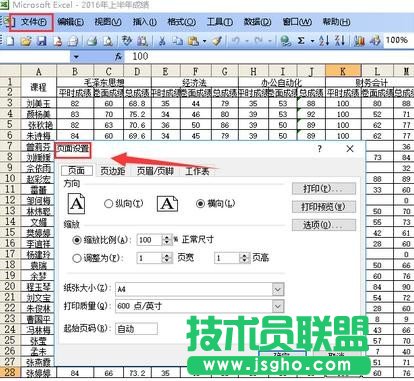Click the New workbook icon in toolbar
Screen dimensions: 414x381
(x=11, y=41)
